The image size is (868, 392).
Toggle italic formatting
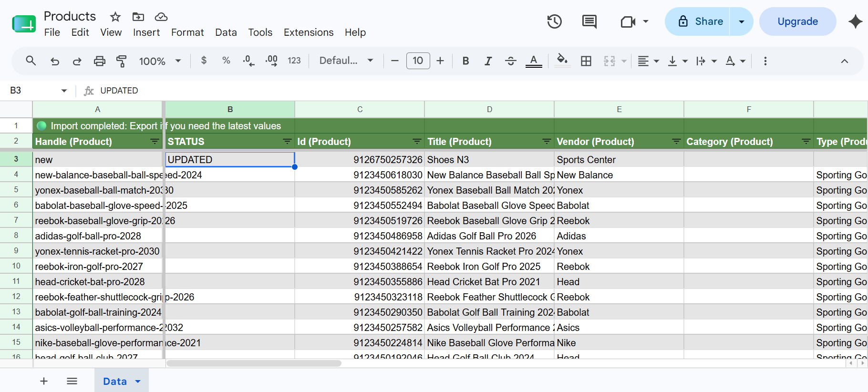tap(488, 61)
